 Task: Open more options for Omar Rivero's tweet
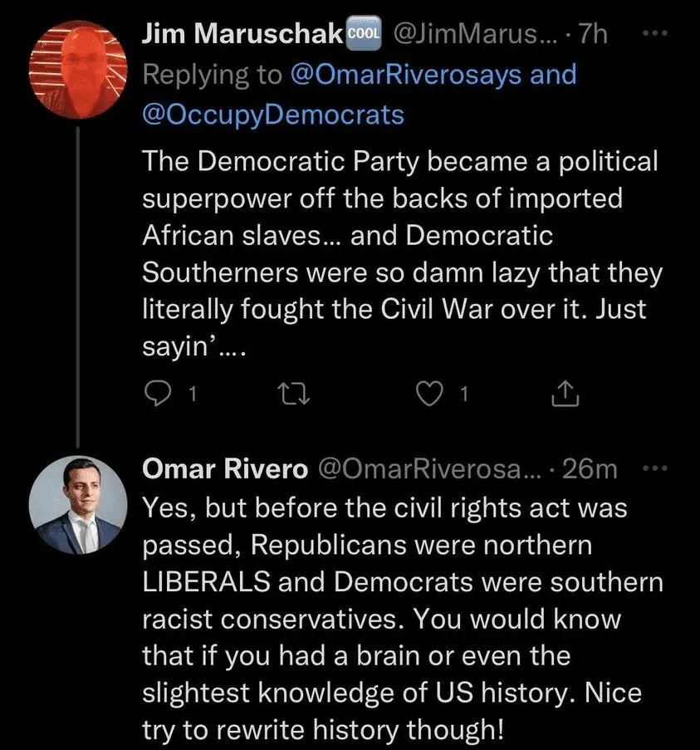tap(656, 468)
